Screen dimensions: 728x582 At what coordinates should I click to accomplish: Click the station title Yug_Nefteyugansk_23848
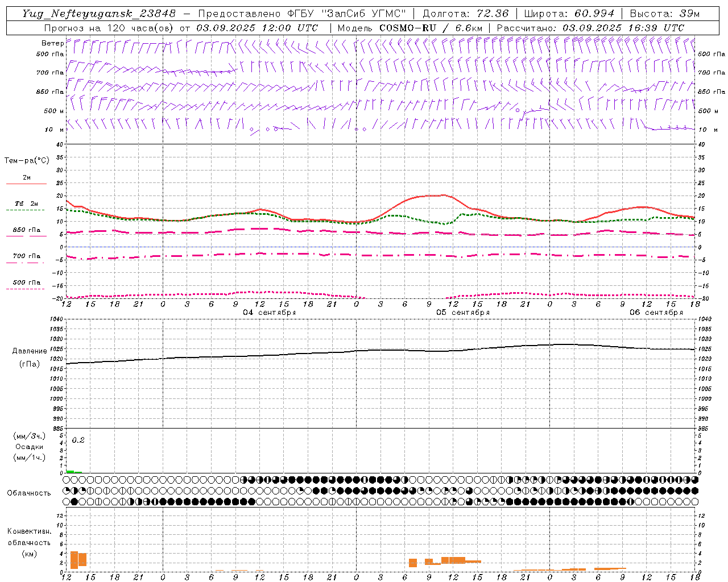99,14
